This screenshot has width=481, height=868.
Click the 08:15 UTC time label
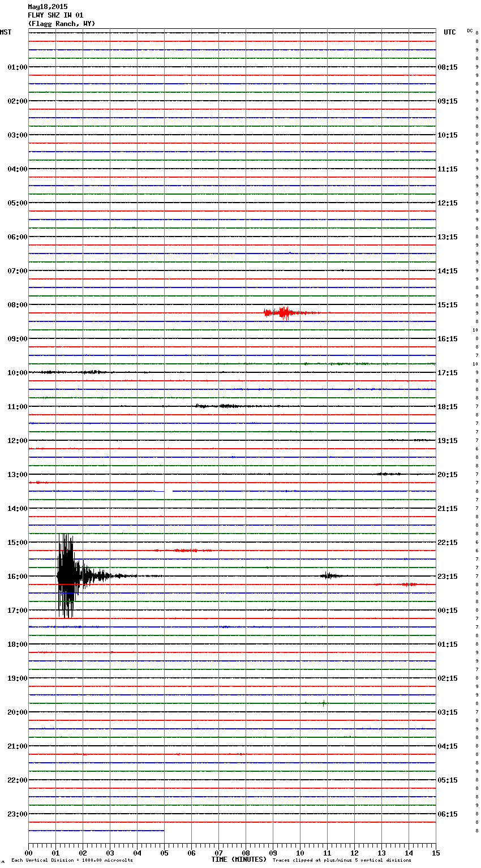448,67
